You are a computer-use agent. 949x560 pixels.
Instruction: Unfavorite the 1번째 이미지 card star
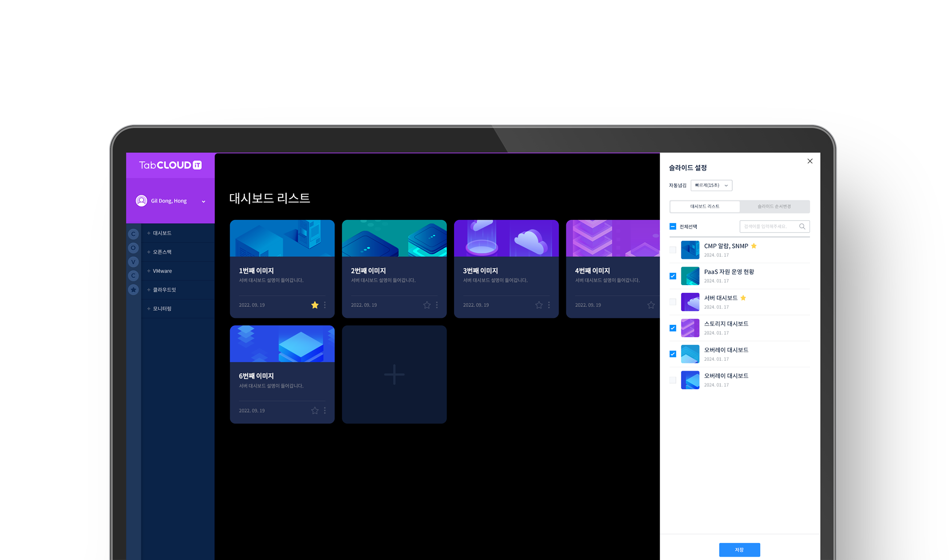[x=315, y=305]
